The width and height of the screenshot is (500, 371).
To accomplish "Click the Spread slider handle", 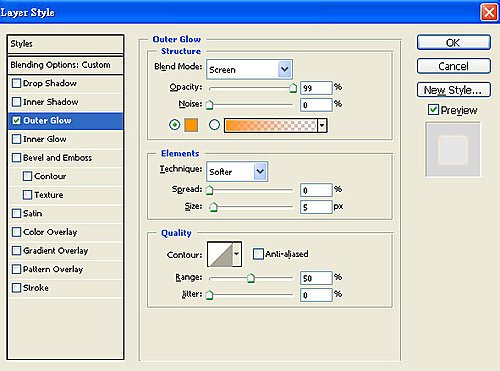I will pyautogui.click(x=209, y=190).
